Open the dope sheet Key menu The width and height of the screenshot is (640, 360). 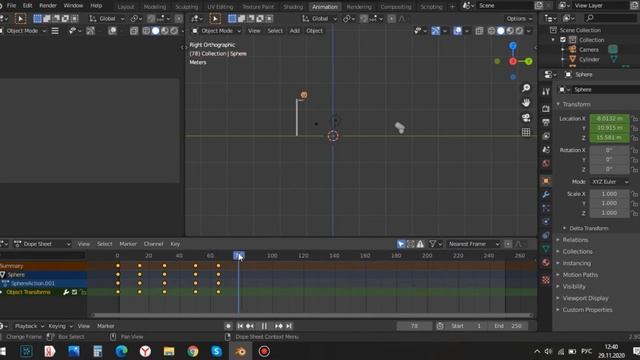point(175,244)
